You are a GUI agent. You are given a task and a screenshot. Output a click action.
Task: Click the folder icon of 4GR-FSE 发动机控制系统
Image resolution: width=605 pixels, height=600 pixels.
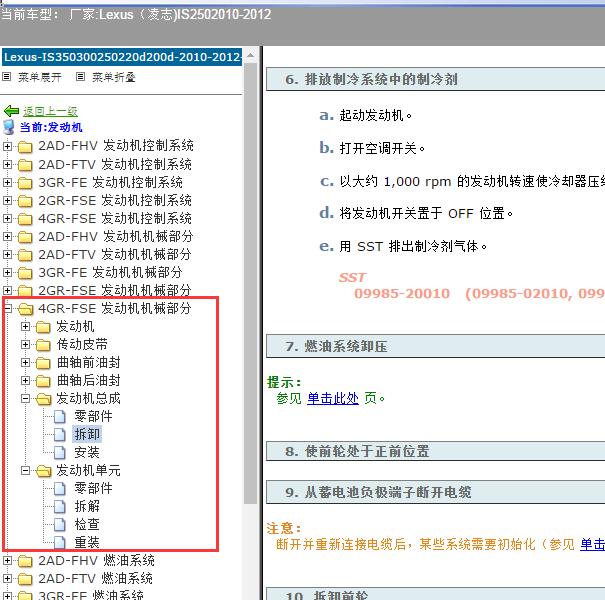(x=25, y=219)
